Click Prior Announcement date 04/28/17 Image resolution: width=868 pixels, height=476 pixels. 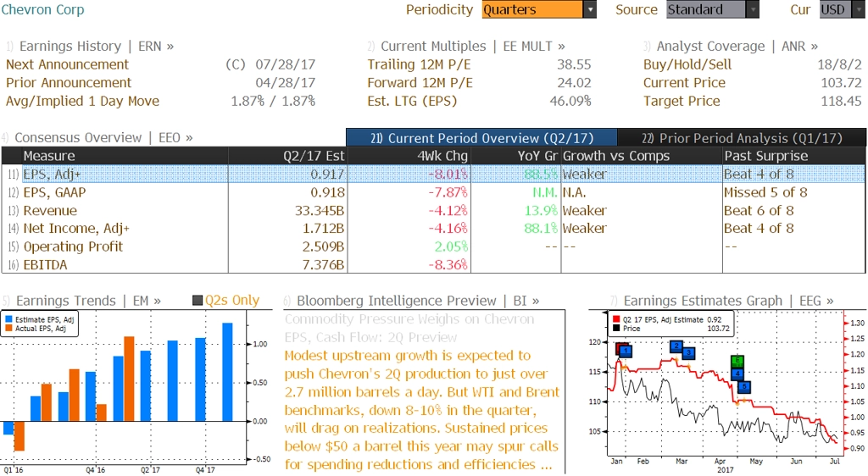285,83
